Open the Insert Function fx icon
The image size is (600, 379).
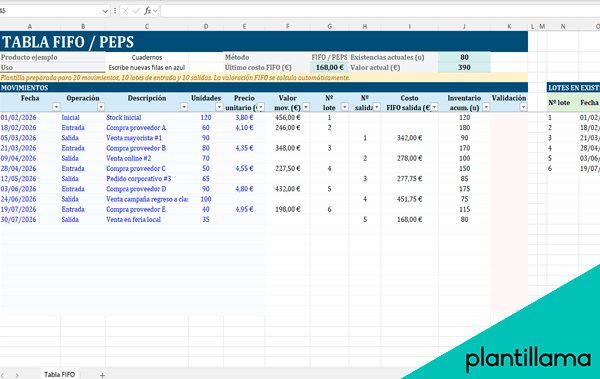coord(148,11)
